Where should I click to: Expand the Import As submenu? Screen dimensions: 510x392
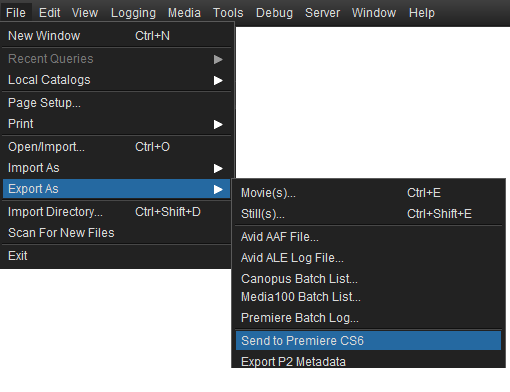click(x=116, y=168)
